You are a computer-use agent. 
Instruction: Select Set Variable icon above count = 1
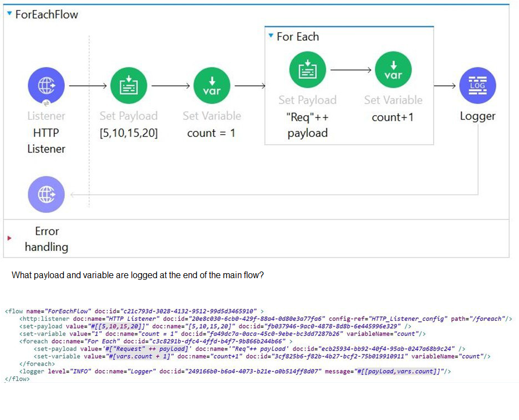tap(212, 86)
